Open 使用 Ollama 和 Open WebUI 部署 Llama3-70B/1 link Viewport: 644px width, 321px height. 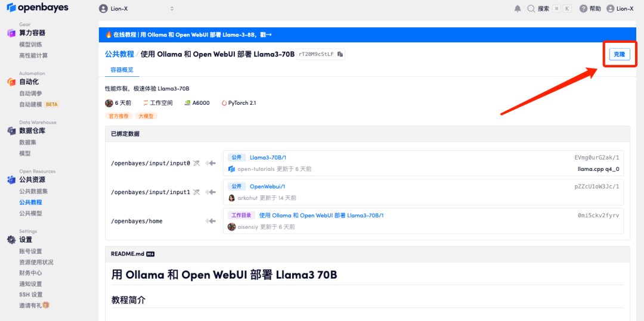click(x=321, y=215)
